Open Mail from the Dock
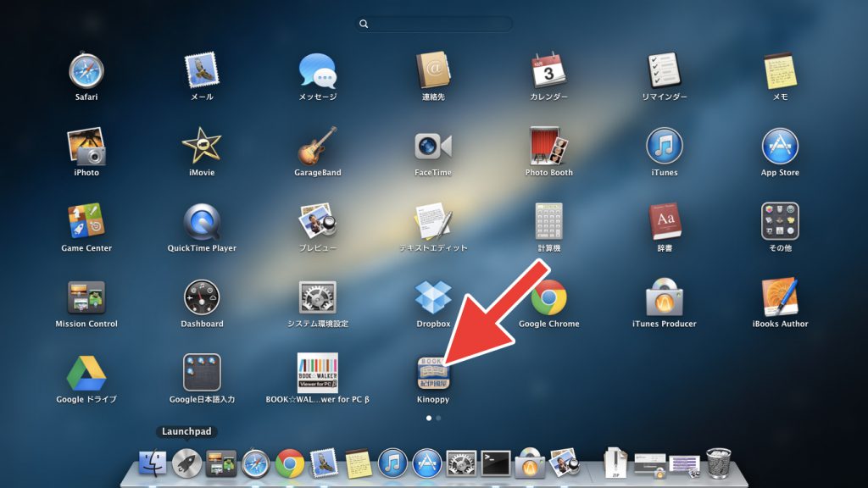This screenshot has height=488, width=868. pos(324,463)
